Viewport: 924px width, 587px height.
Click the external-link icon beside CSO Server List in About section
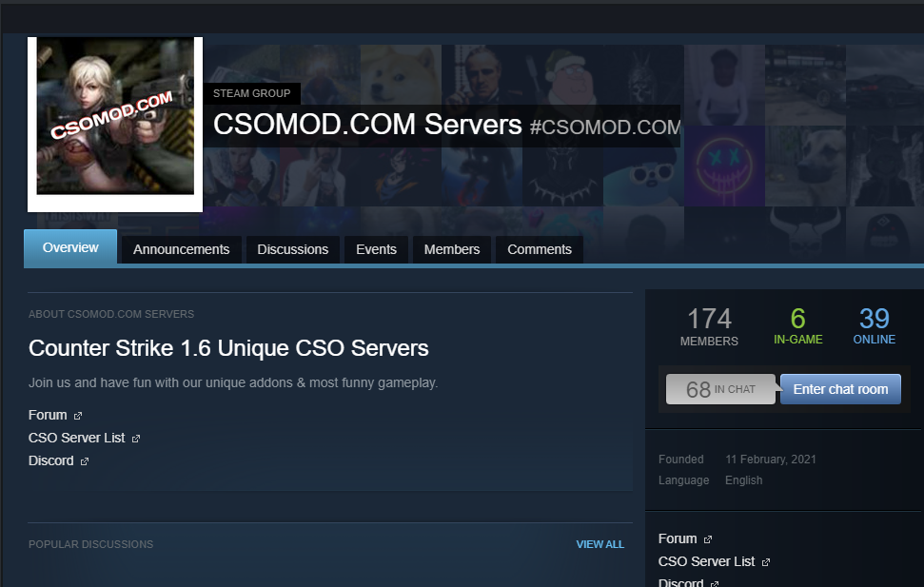pos(136,439)
